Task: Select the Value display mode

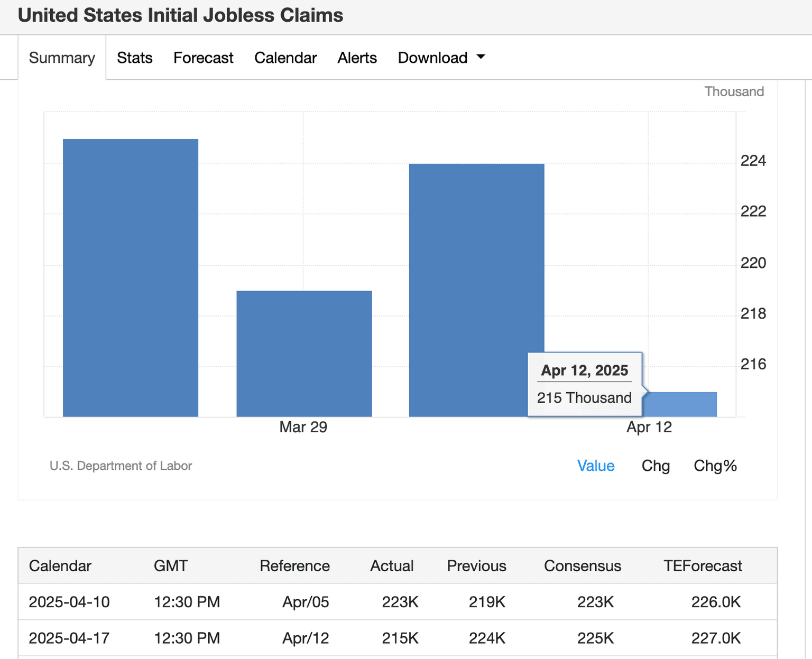Action: tap(596, 466)
